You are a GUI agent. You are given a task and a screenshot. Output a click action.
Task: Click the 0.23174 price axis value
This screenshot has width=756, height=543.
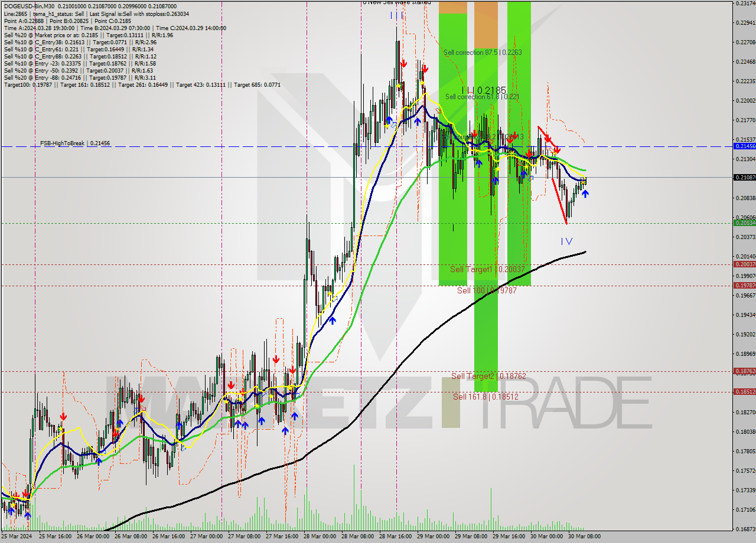[745, 4]
